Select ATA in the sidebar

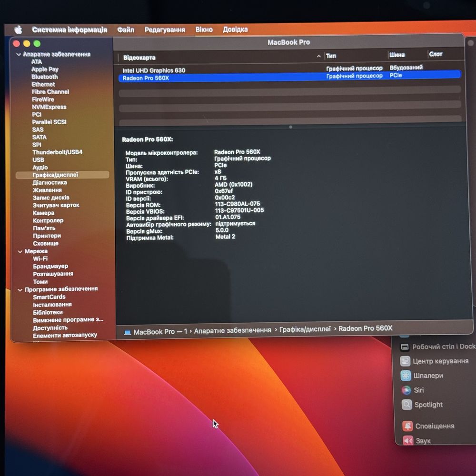(x=37, y=61)
